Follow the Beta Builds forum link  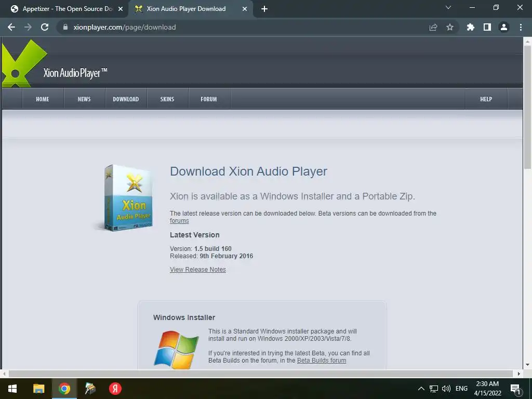point(322,361)
